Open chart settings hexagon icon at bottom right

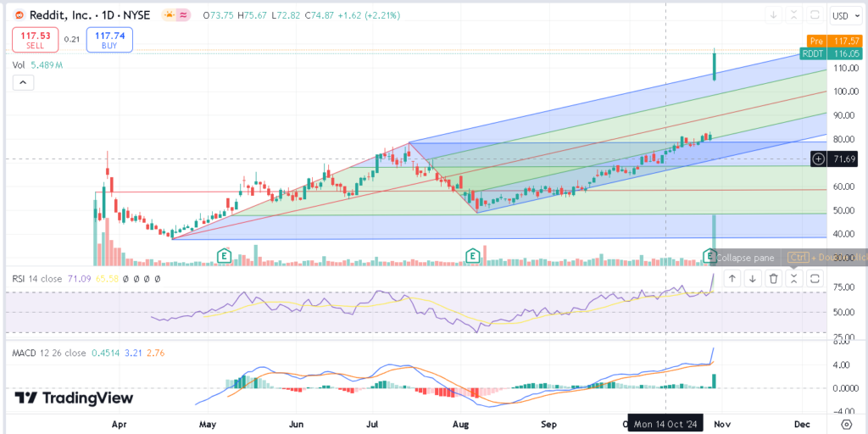tap(847, 424)
